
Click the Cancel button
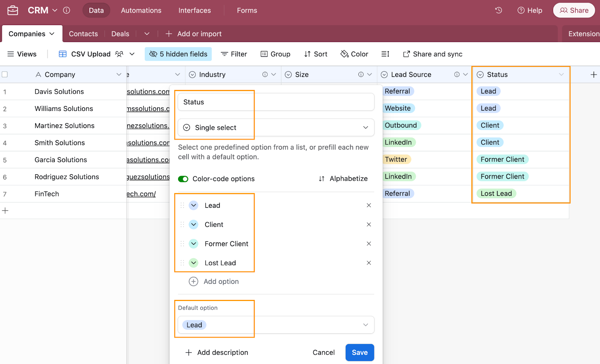pos(324,352)
